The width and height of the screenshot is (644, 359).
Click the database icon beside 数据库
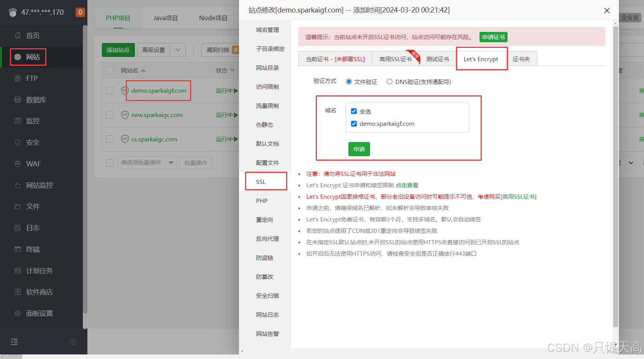pos(17,100)
